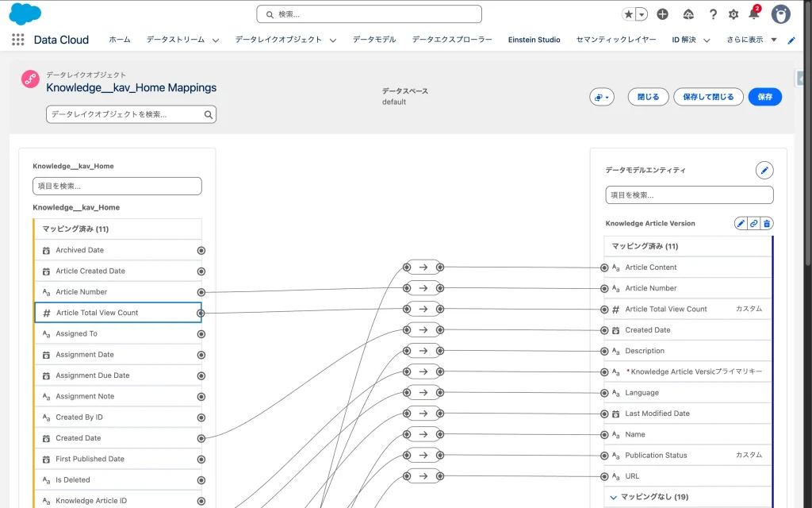Click the Global Actions plus icon
This screenshot has height=508, width=812.
click(x=663, y=14)
